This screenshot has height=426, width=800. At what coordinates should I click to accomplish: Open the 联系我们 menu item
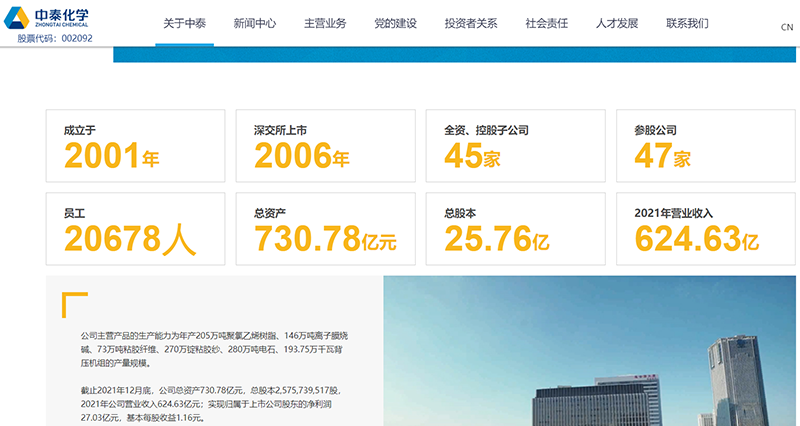click(x=687, y=23)
